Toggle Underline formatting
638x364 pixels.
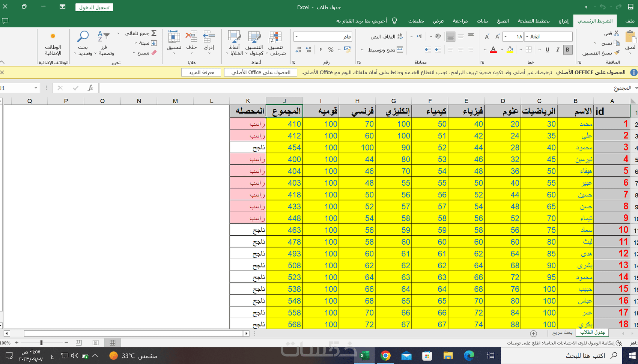[x=548, y=50]
